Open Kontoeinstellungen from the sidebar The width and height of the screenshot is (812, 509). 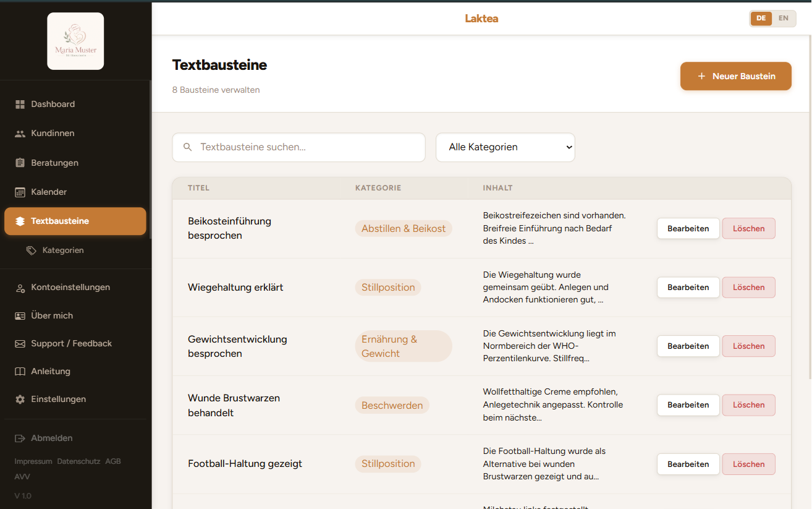(75, 288)
